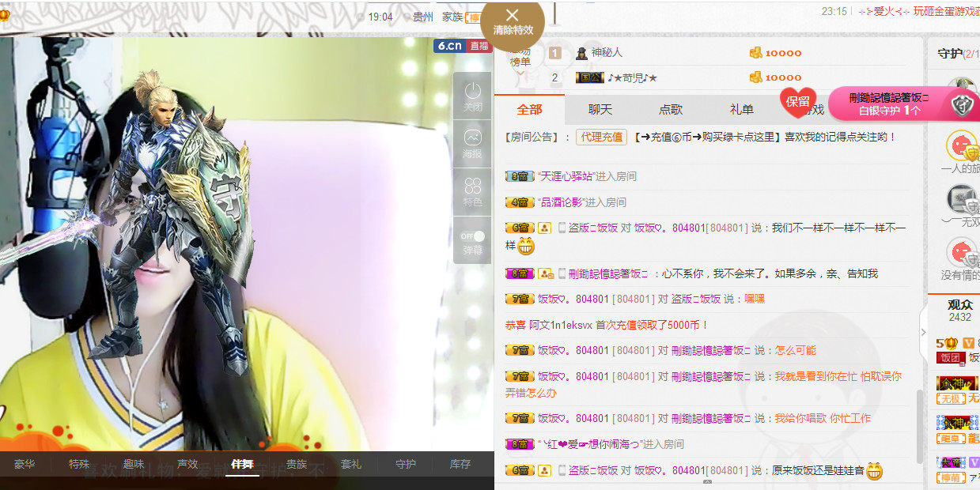
Task: Click the 饭团 badge in audience list
Action: 950,358
